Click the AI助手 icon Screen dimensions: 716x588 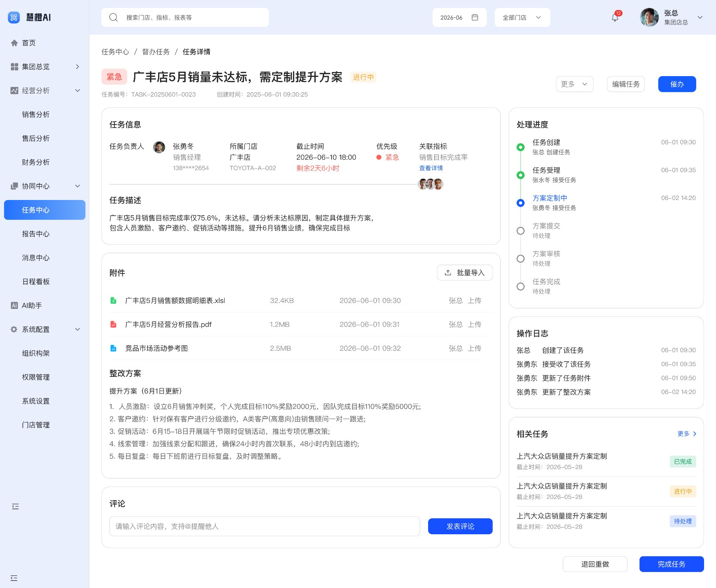[14, 306]
